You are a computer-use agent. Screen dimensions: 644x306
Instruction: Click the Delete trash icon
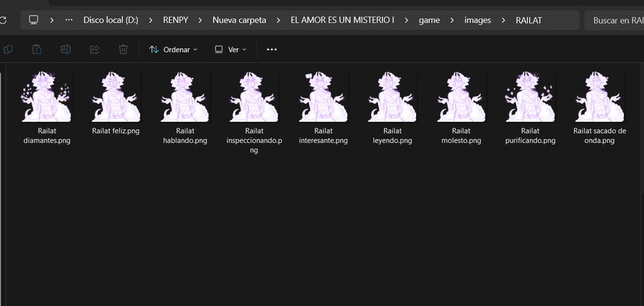click(x=123, y=50)
